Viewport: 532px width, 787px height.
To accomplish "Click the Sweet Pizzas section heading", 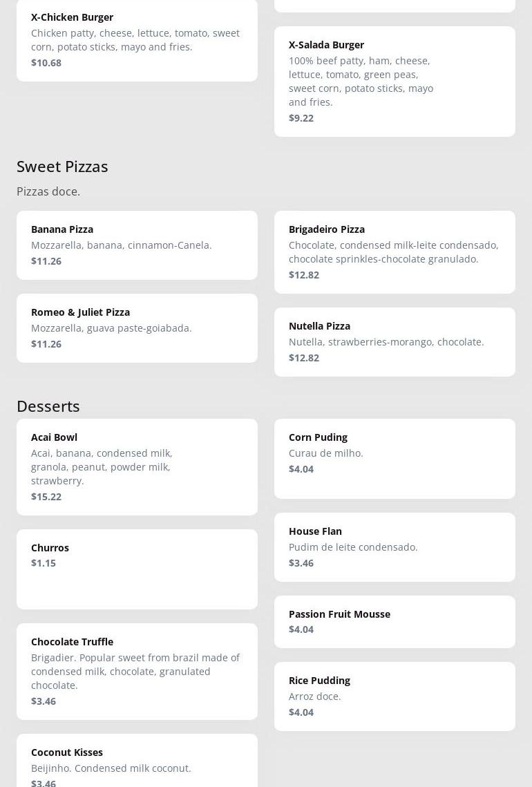I will click(62, 166).
